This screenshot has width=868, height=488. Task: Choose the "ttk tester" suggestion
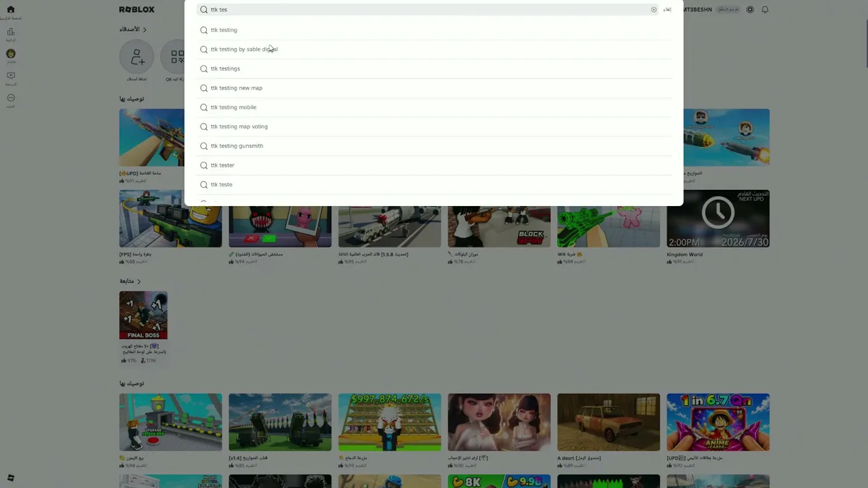(434, 165)
